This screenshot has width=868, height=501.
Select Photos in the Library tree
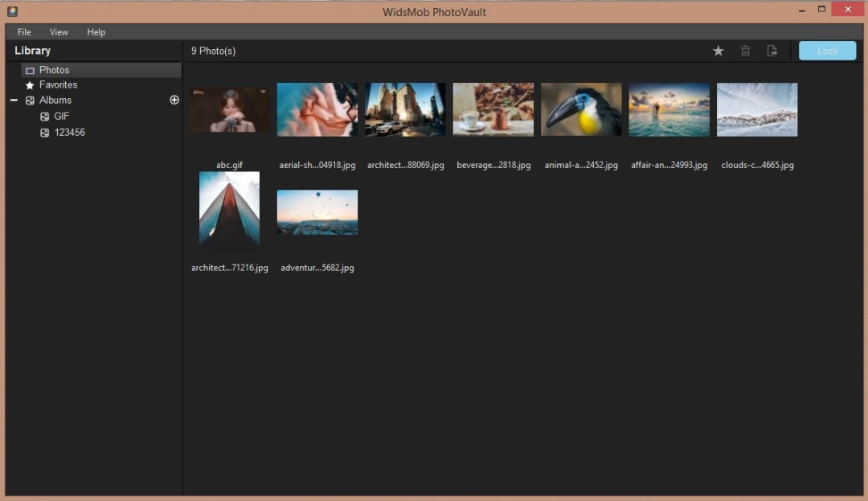[54, 70]
